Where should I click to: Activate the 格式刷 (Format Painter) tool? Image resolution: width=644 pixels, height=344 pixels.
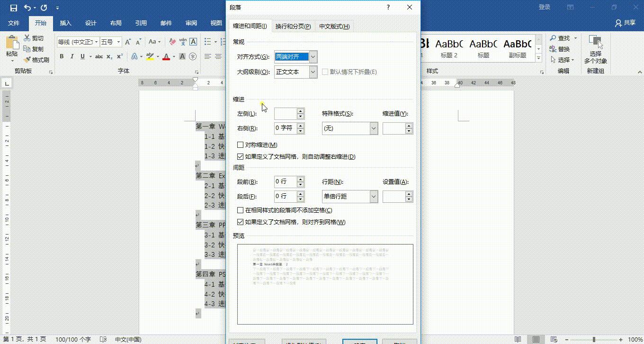coord(35,59)
